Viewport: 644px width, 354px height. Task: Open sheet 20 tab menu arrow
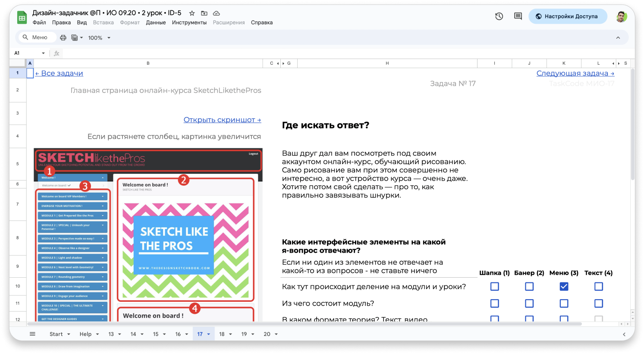coord(276,334)
